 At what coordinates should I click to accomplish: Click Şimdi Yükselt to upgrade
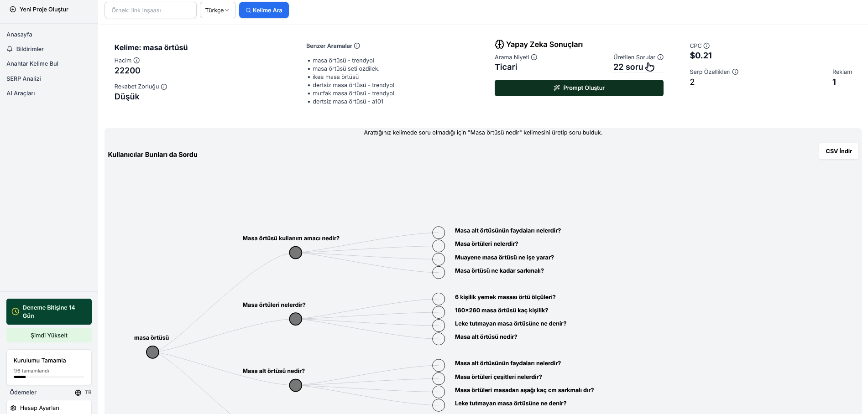48,335
